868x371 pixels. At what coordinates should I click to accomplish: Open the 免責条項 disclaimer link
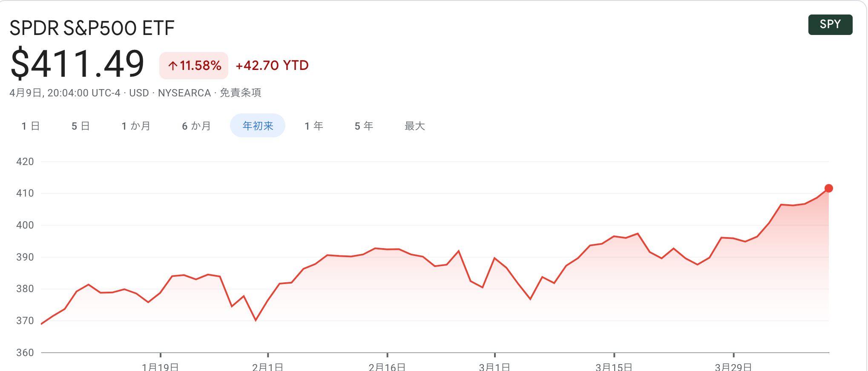(x=241, y=93)
